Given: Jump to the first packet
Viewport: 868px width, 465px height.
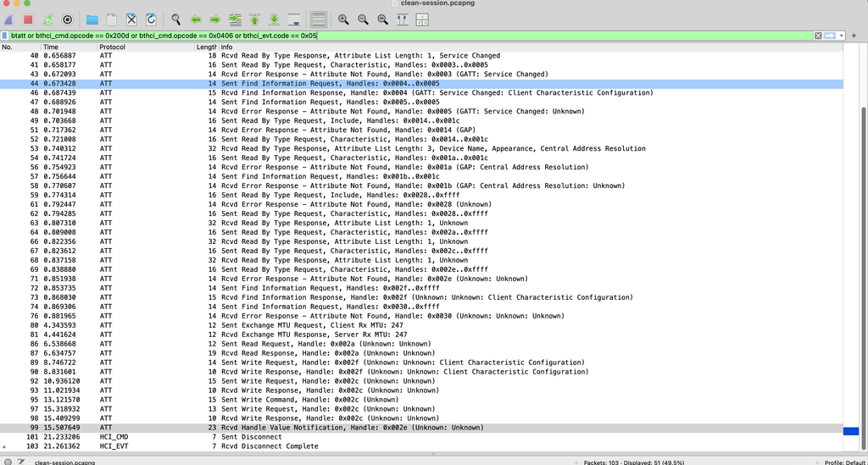Looking at the screenshot, I should pos(254,20).
